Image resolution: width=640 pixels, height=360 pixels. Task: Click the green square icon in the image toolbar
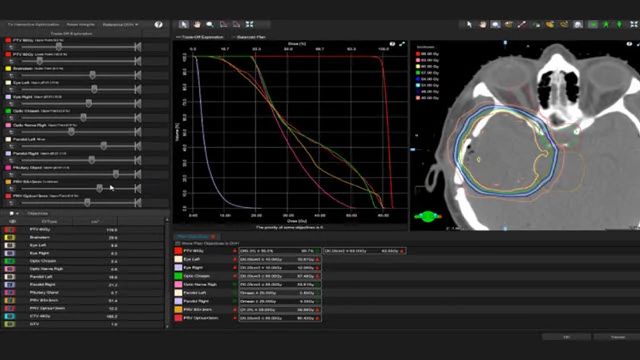593,24
